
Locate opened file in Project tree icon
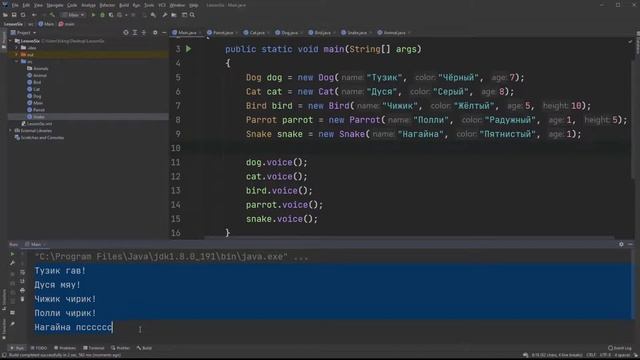coord(126,32)
